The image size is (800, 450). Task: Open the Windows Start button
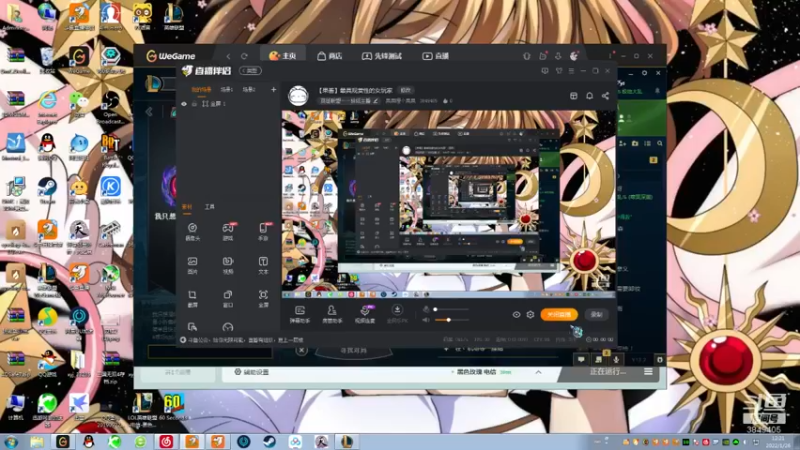click(x=11, y=441)
